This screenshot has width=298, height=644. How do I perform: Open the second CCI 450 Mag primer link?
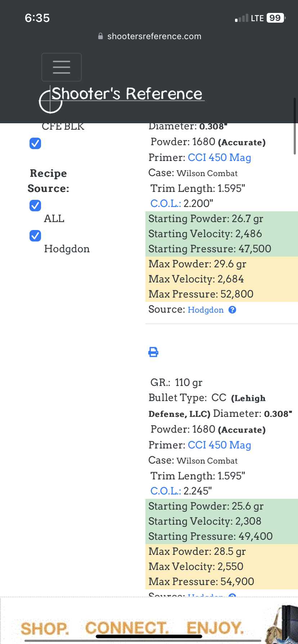[x=219, y=445]
